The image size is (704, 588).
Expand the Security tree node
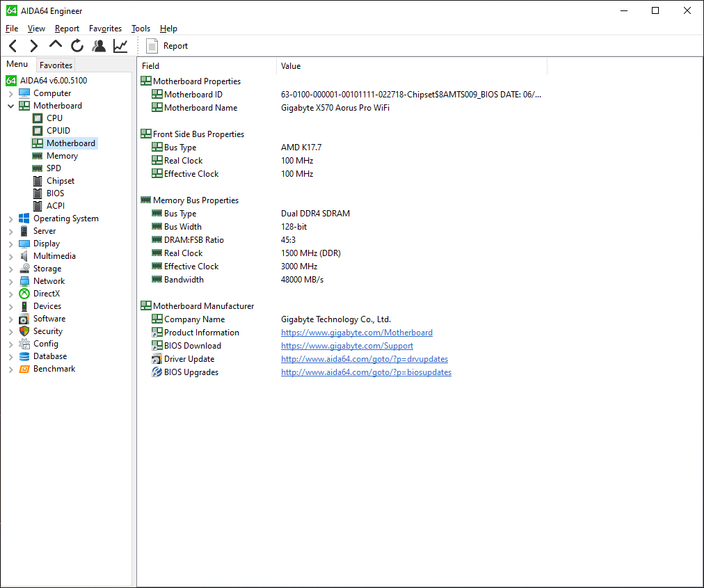[10, 331]
